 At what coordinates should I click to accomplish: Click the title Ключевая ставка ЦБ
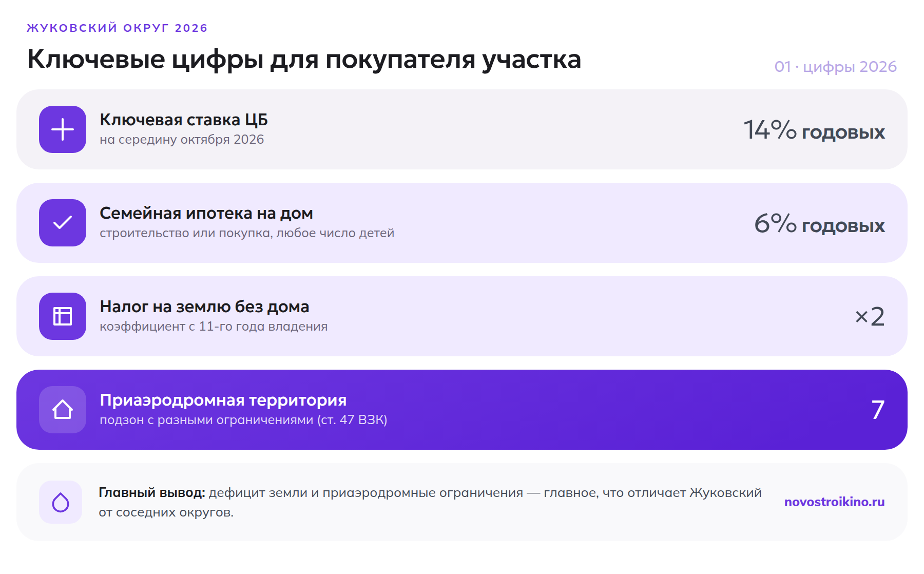coord(184,120)
